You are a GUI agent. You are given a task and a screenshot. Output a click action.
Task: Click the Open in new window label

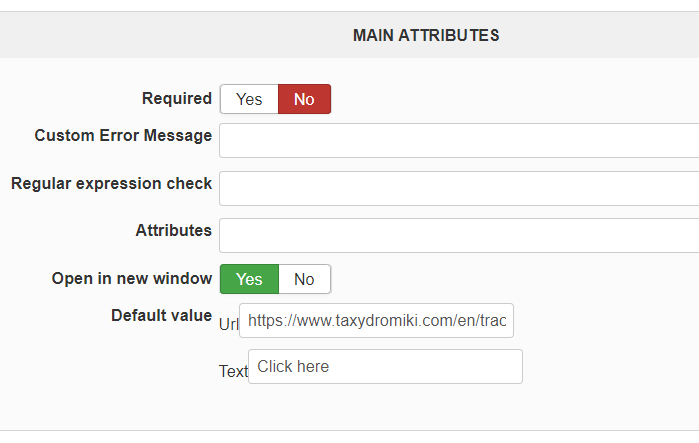pyautogui.click(x=131, y=278)
